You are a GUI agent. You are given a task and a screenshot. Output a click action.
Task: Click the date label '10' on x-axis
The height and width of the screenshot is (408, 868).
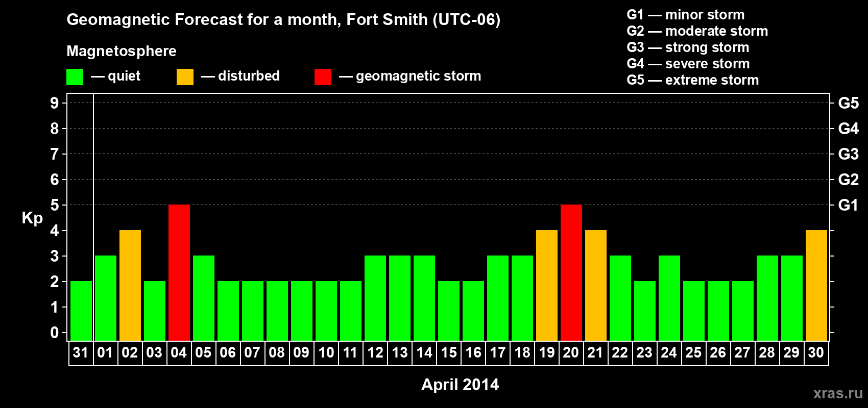pyautogui.click(x=326, y=353)
